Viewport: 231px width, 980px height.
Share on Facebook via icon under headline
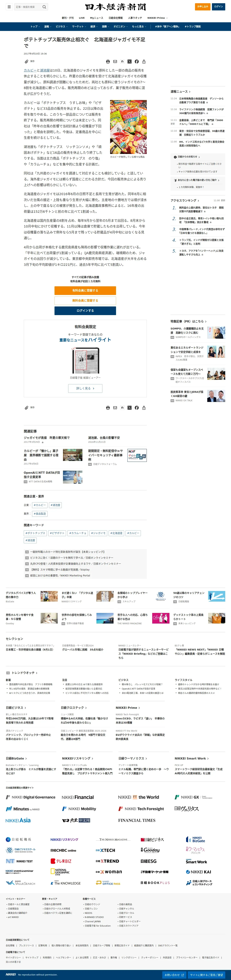coord(137,62)
